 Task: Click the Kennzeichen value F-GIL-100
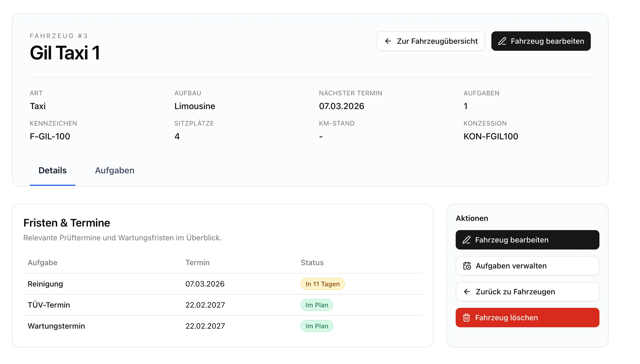50,136
